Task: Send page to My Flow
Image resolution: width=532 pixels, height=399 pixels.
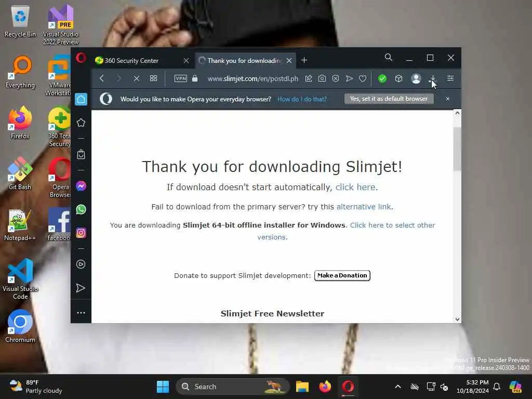Action: tap(349, 78)
